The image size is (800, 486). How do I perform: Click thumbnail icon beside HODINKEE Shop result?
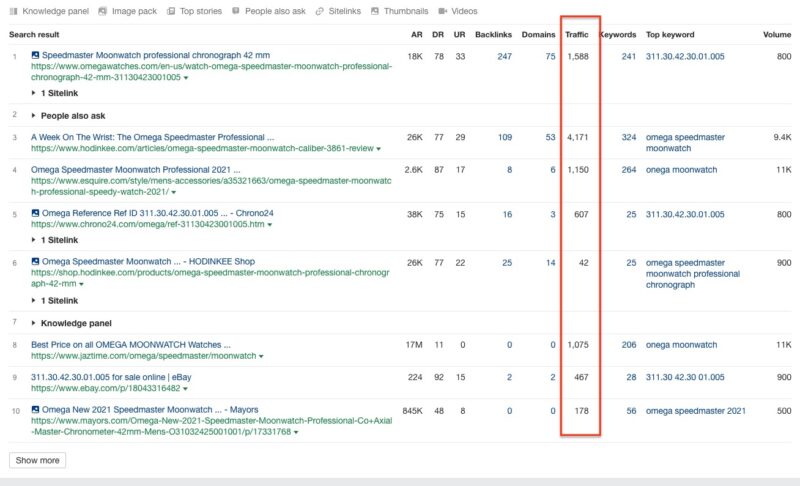[x=35, y=262]
